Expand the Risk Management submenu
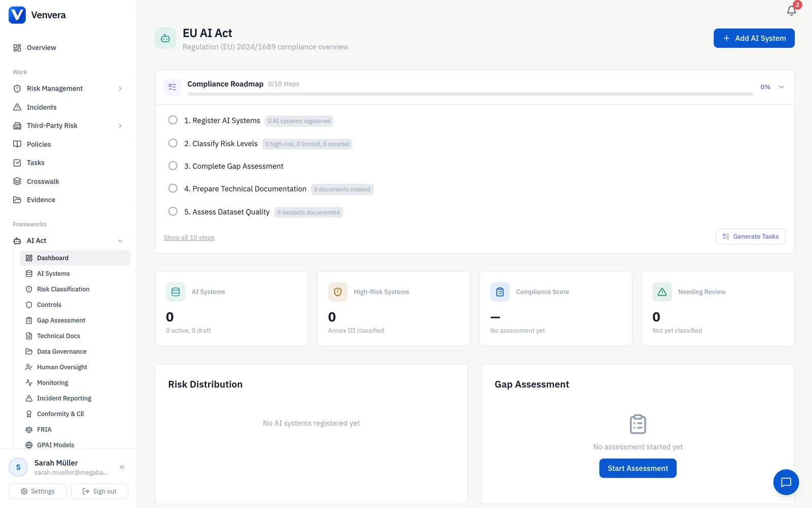This screenshot has height=508, width=812. point(120,88)
